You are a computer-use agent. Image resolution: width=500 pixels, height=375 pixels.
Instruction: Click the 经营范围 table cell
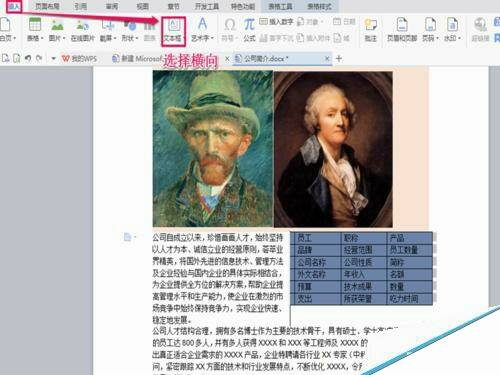tap(364, 250)
